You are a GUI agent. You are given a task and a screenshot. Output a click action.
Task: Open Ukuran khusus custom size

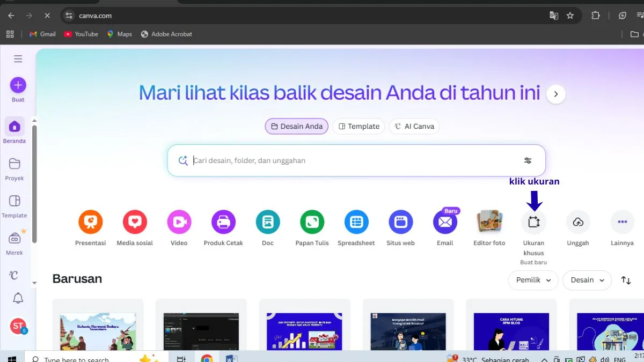pos(533,222)
